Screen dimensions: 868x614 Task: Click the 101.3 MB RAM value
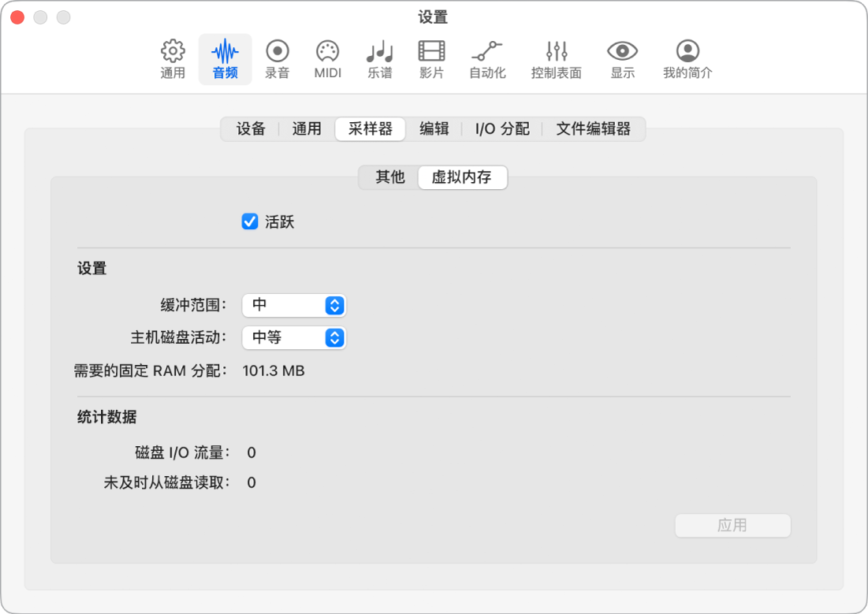(x=274, y=371)
